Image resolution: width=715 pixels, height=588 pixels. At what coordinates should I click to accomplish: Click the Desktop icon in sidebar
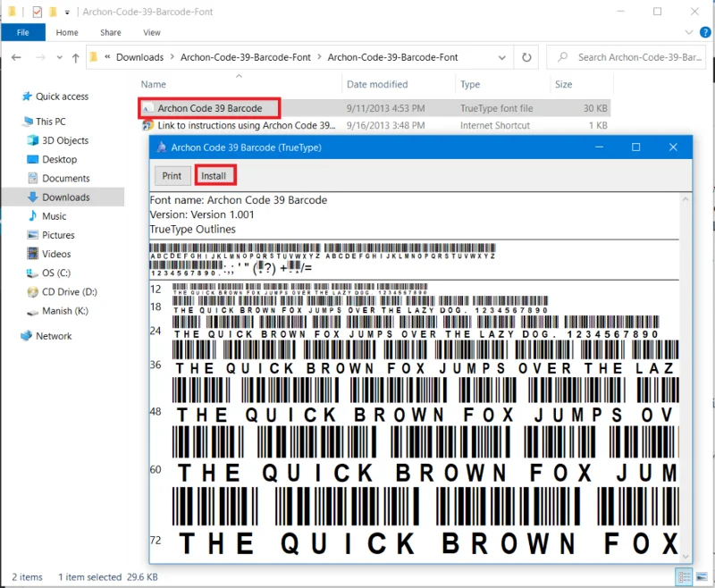pos(32,159)
